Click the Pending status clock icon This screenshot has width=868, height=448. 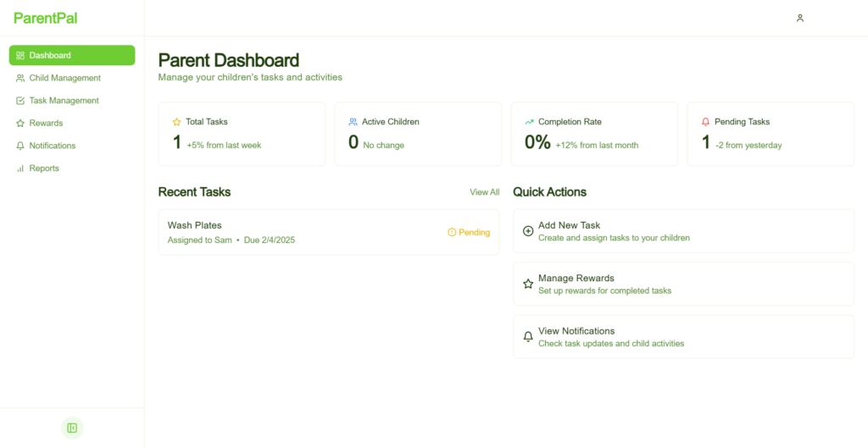(x=452, y=232)
